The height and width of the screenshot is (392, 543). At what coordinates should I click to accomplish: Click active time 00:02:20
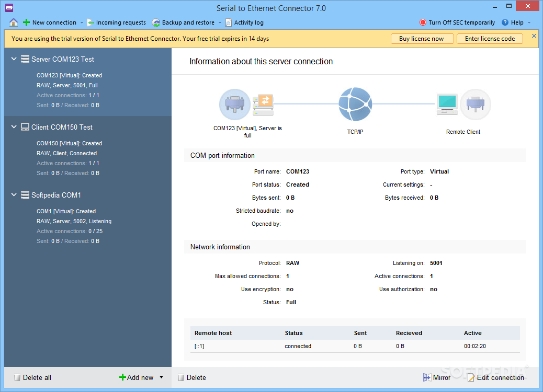pyautogui.click(x=475, y=346)
